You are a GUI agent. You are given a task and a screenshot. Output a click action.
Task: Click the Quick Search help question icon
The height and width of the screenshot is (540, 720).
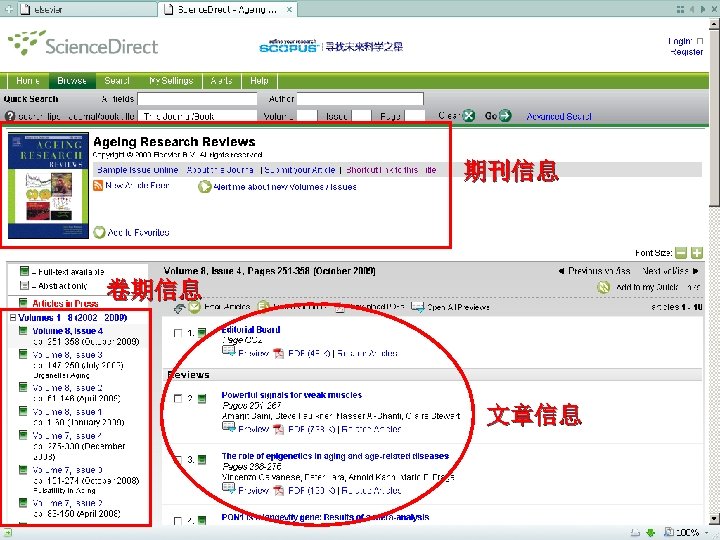(x=10, y=116)
